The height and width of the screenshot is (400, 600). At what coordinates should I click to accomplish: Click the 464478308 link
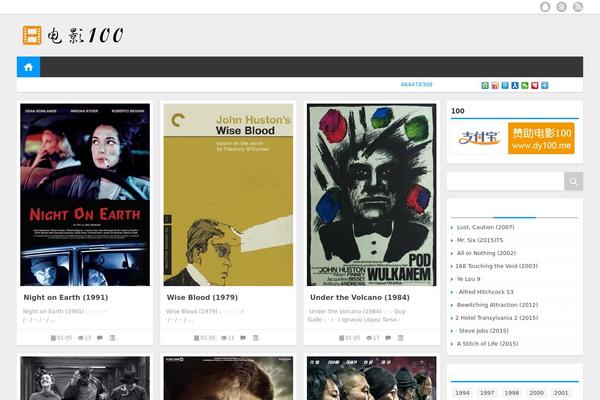(x=416, y=85)
